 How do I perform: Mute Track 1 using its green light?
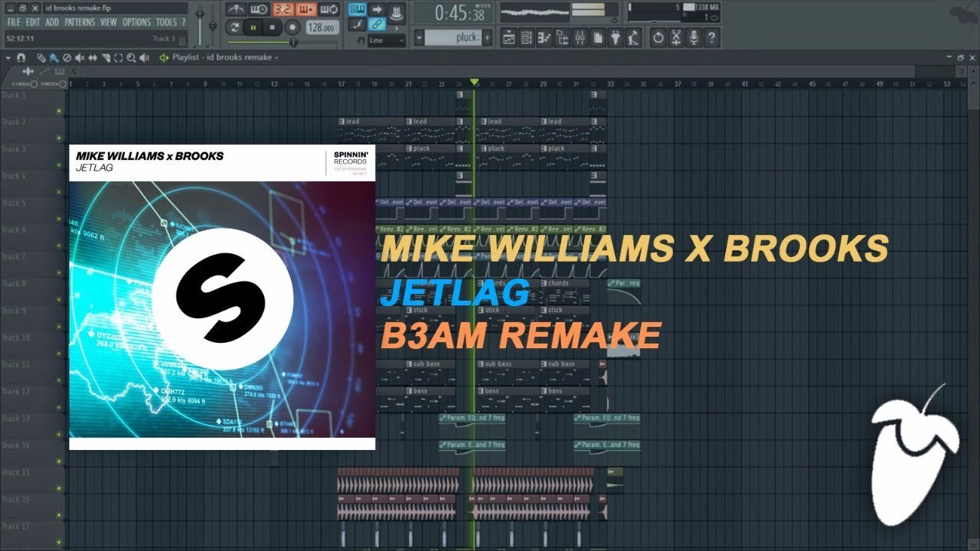[58, 111]
